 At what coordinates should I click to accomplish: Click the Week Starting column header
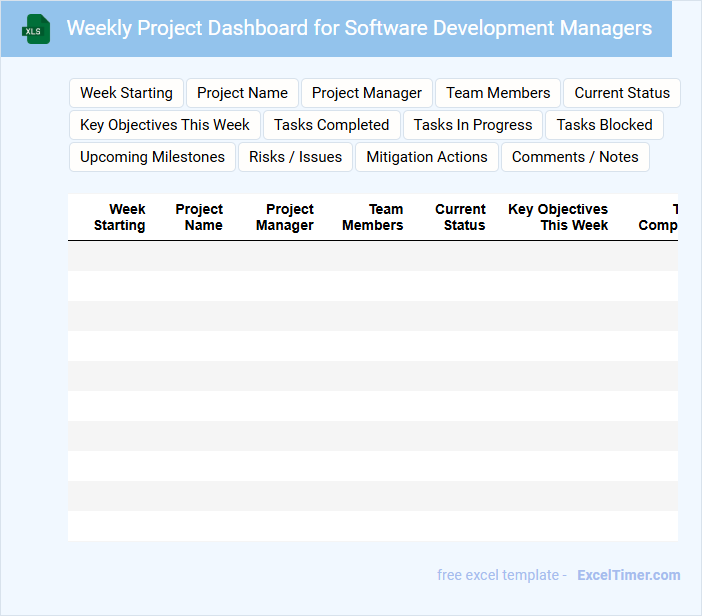(120, 217)
